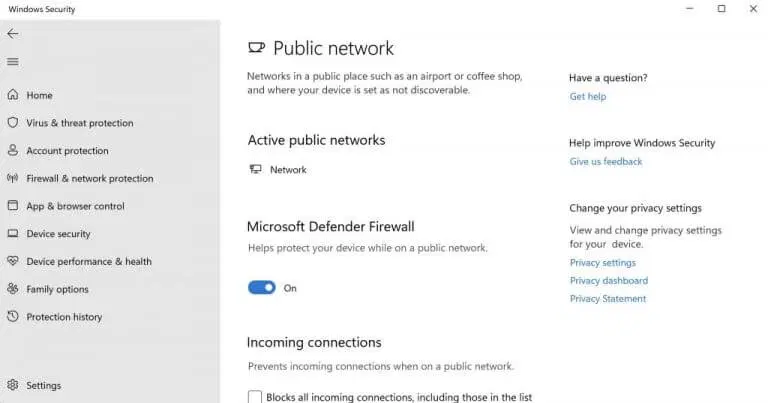Open the Privacy settings link
The width and height of the screenshot is (768, 403).
pos(602,262)
